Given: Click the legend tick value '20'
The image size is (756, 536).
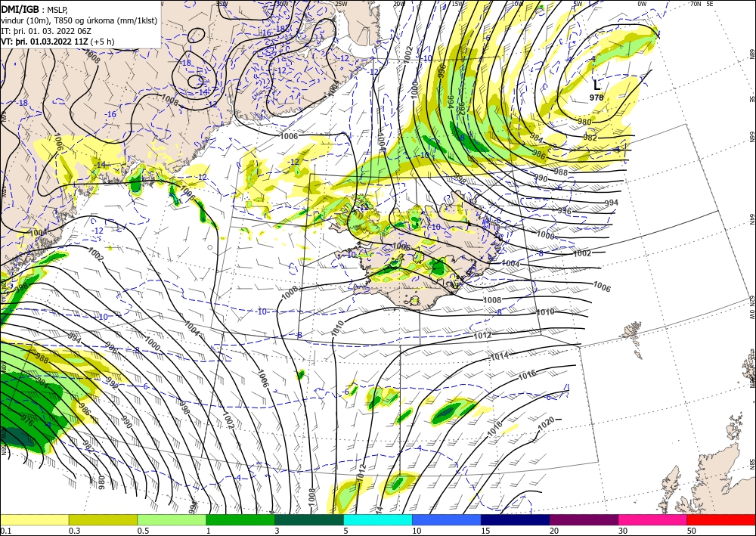Looking at the screenshot, I should 553,531.
